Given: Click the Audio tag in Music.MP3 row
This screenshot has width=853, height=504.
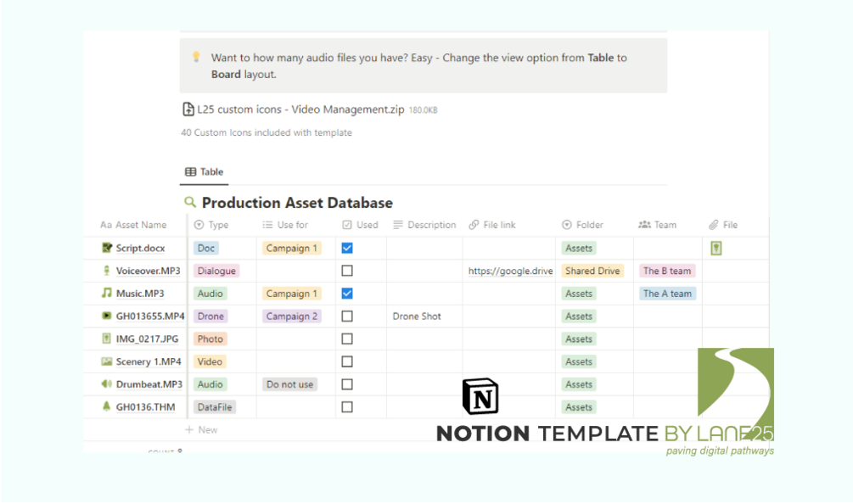Looking at the screenshot, I should 210,293.
